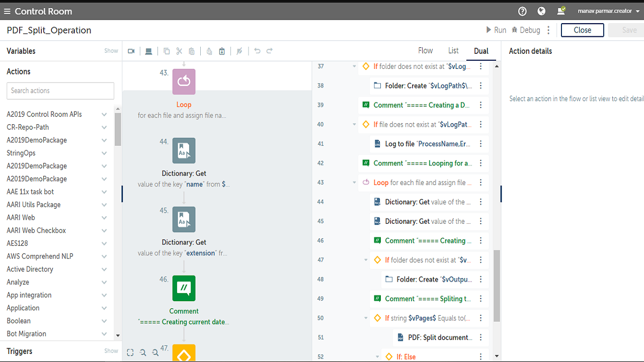Image resolution: width=644 pixels, height=362 pixels.
Task: Click the list view vertical scrollbar thumb
Action: pyautogui.click(x=497, y=286)
